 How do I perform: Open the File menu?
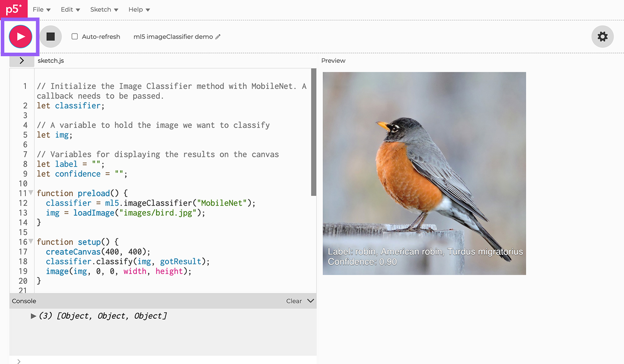click(x=38, y=9)
